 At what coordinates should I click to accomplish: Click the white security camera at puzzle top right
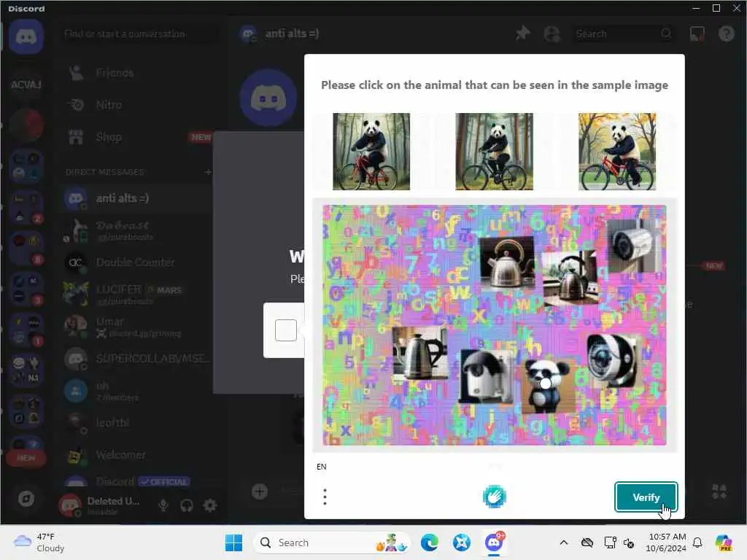635,246
